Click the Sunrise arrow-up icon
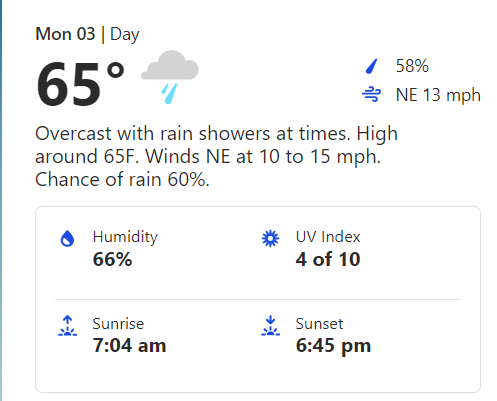Screen dimensions: 497x401 (x=67, y=326)
